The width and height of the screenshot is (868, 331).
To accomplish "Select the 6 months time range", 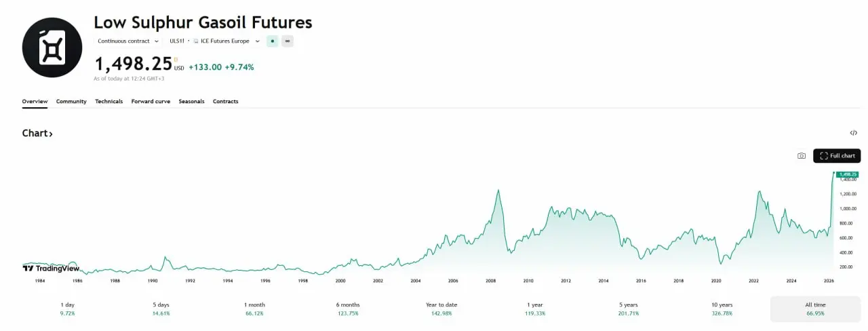I will tap(348, 309).
